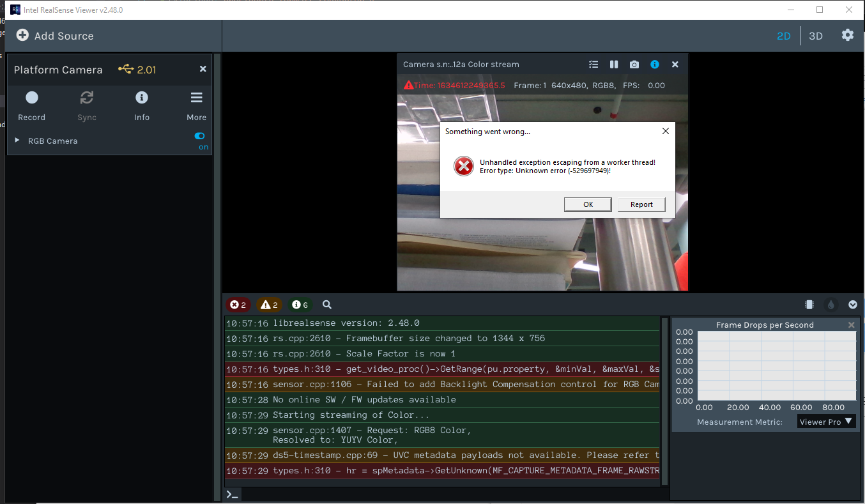This screenshot has width=865, height=504.
Task: Open the Measurement Metric dropdown showing Viewer Pro
Action: (x=826, y=421)
